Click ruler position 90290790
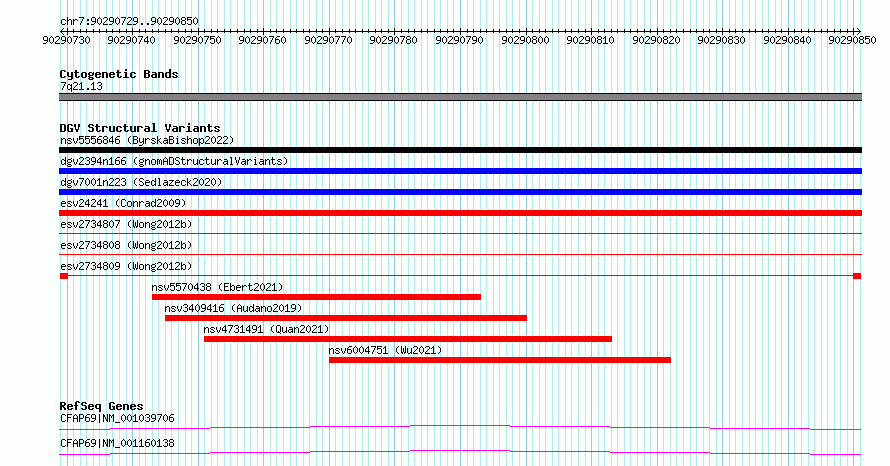890x466 pixels. pyautogui.click(x=459, y=40)
